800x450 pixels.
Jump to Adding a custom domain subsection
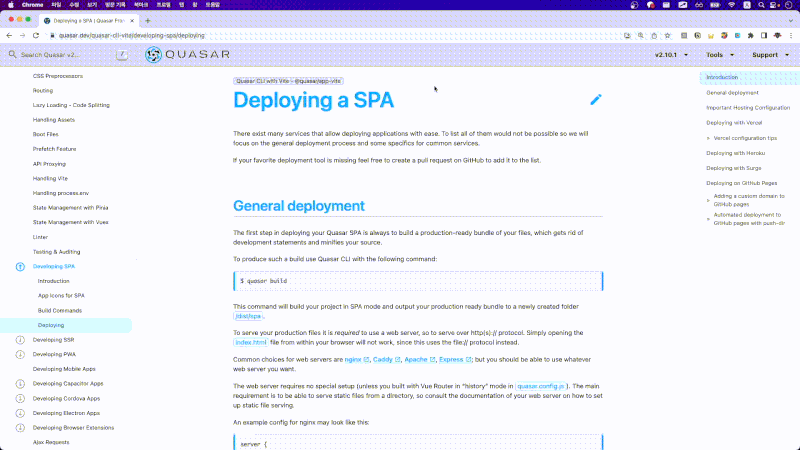pyautogui.click(x=749, y=200)
